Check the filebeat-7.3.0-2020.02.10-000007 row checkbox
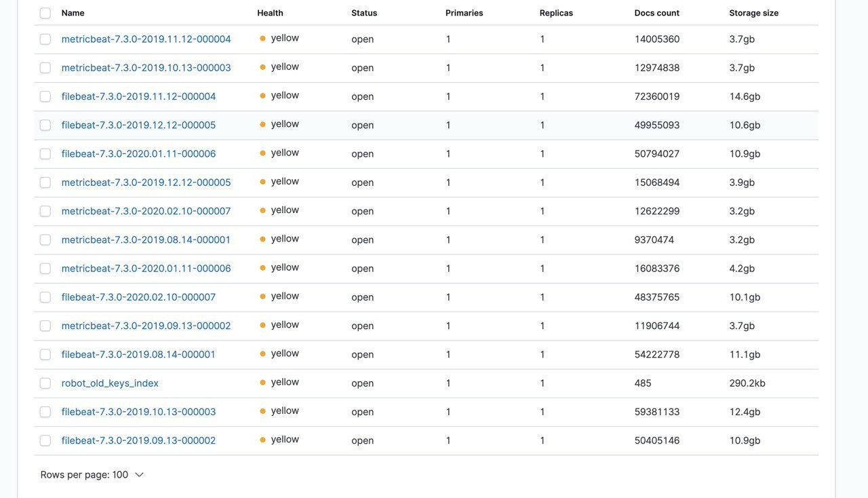The image size is (868, 498). tap(45, 297)
